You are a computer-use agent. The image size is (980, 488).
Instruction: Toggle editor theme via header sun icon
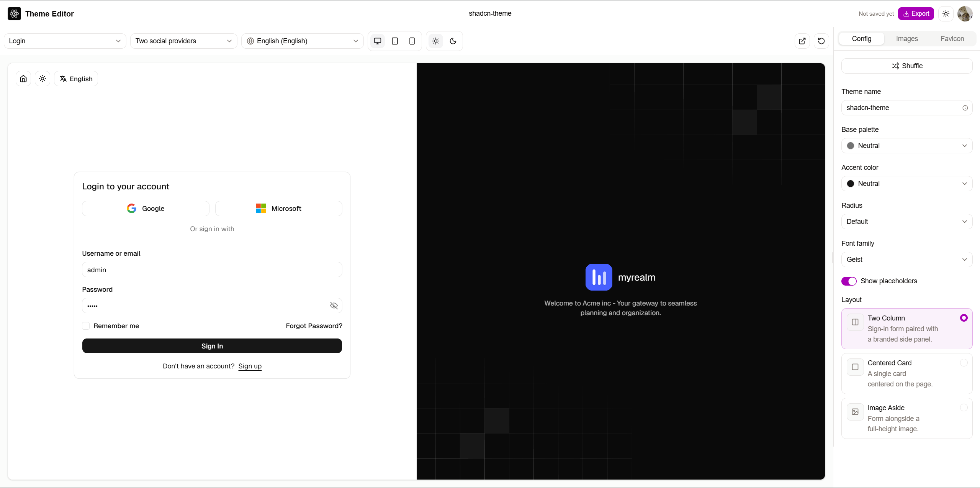tap(946, 14)
